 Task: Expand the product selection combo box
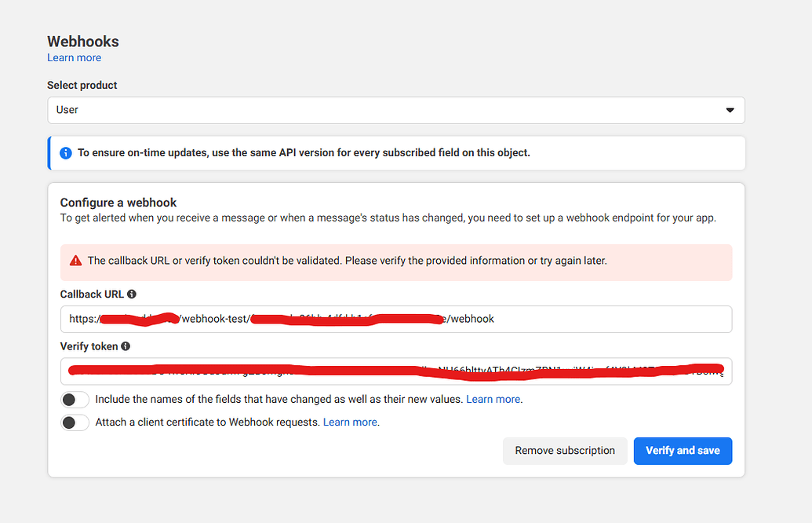(x=396, y=110)
